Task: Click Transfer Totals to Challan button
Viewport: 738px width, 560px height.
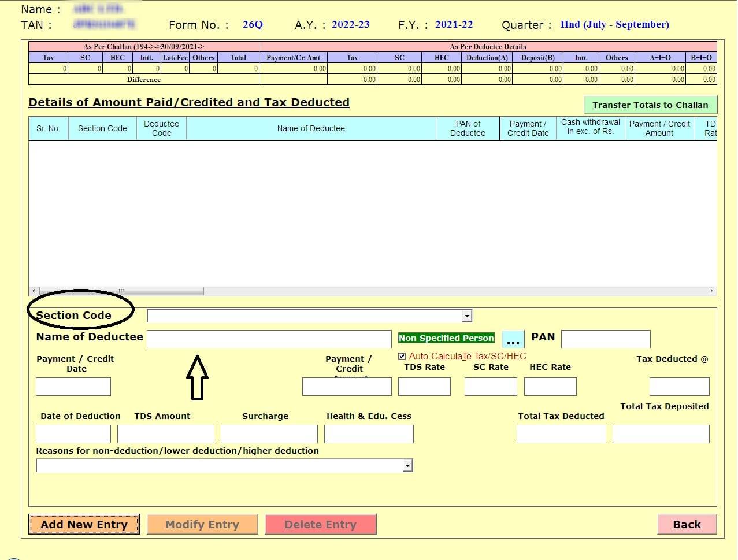Action: click(x=650, y=105)
